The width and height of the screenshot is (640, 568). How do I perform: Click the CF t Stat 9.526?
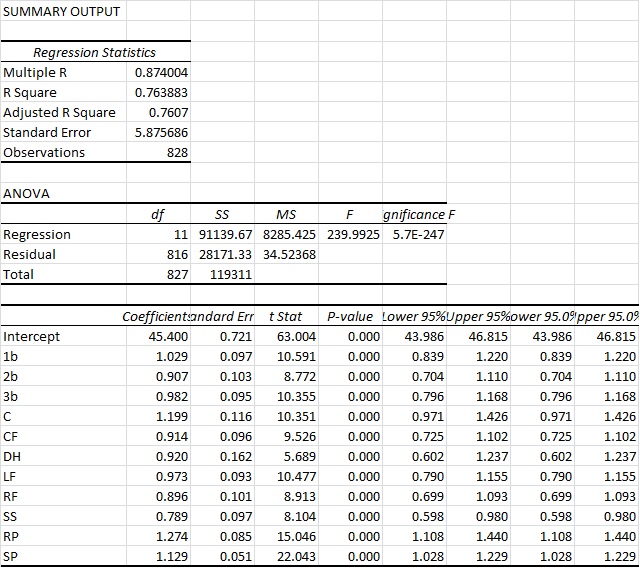[x=300, y=437]
